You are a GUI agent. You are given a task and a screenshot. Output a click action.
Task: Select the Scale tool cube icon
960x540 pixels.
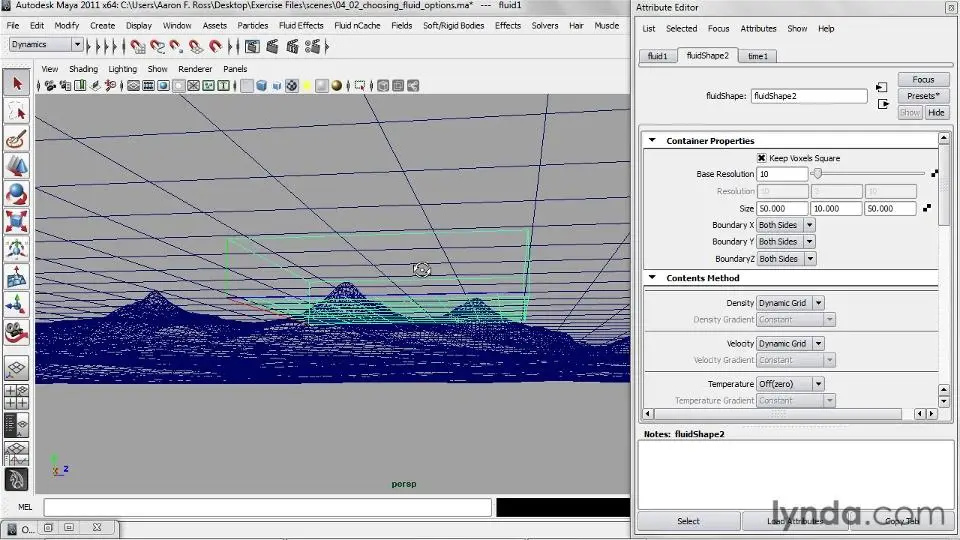point(17,222)
